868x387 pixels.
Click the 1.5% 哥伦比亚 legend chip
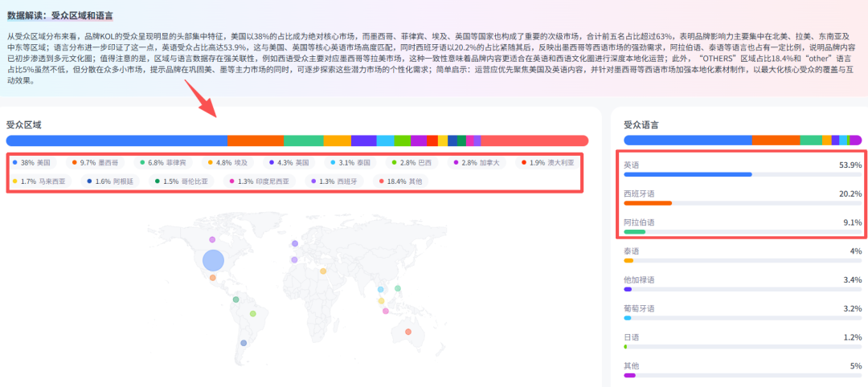[180, 181]
